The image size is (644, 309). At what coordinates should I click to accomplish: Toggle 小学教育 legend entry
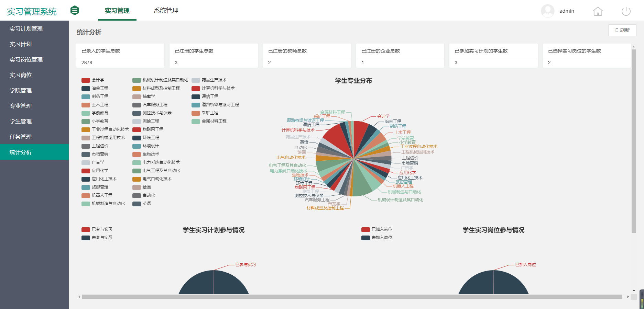pyautogui.click(x=95, y=121)
